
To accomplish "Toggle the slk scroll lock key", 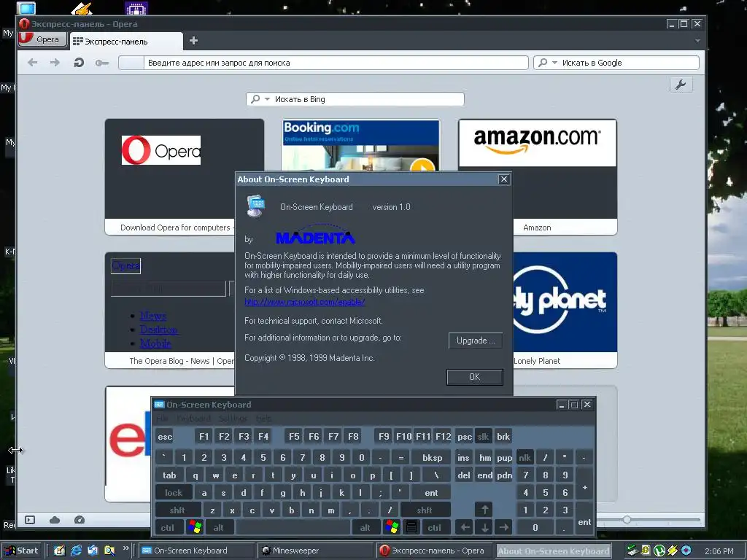I will click(x=483, y=436).
